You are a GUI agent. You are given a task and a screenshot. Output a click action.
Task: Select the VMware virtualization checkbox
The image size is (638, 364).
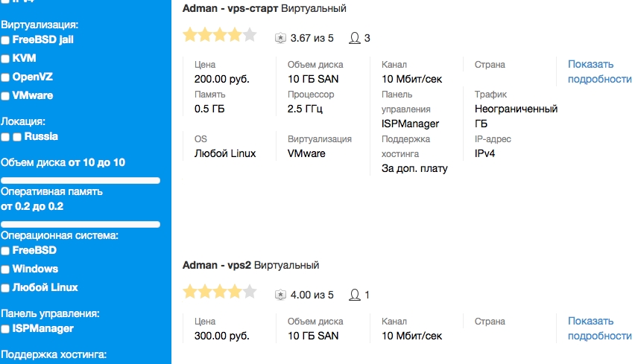point(6,96)
